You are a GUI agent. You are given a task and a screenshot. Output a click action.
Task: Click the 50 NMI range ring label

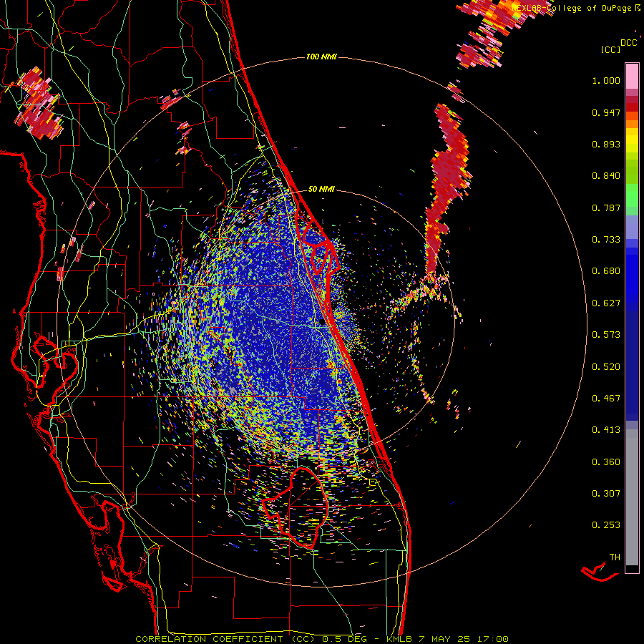click(x=321, y=190)
